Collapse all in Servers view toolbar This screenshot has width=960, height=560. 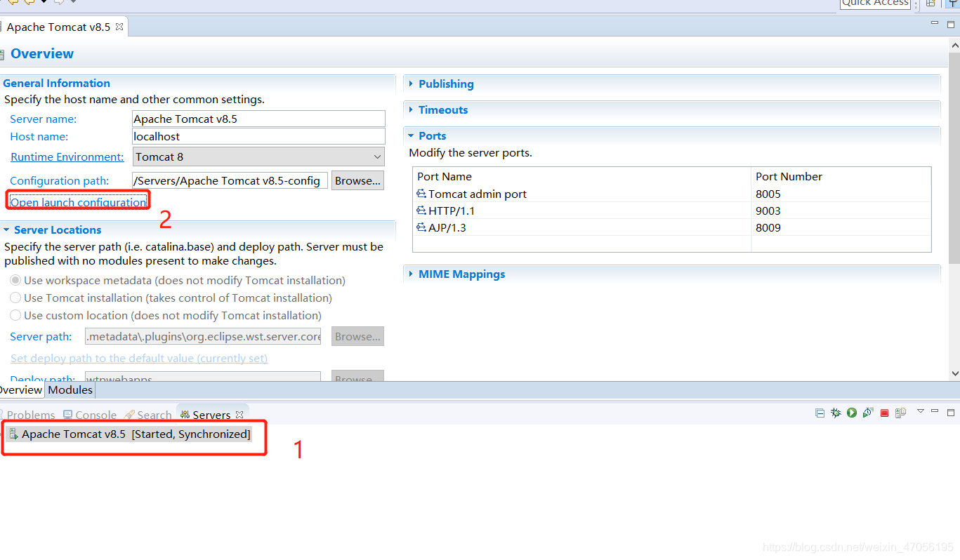pyautogui.click(x=820, y=413)
